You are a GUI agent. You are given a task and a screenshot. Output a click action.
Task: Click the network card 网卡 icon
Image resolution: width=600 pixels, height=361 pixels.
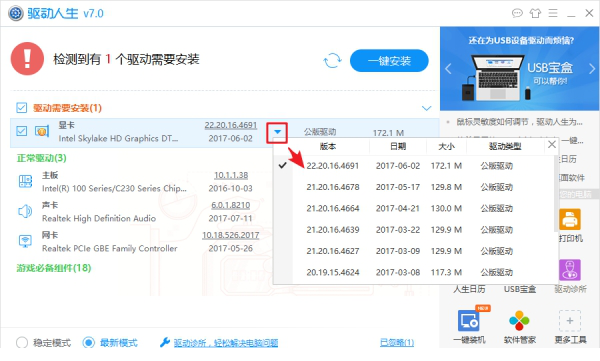coord(25,241)
